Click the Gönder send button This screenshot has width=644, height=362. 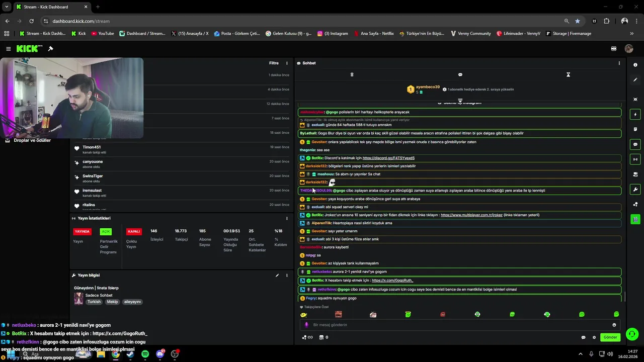(x=610, y=337)
